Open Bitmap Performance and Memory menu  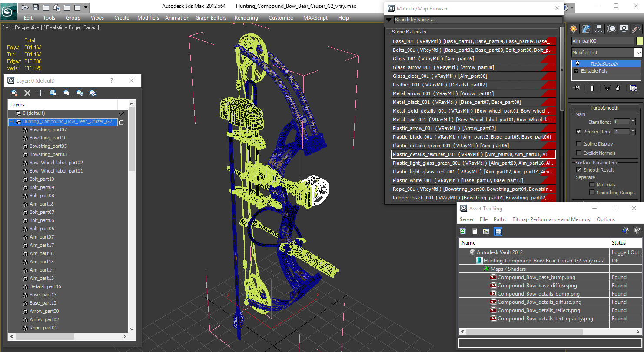[551, 219]
